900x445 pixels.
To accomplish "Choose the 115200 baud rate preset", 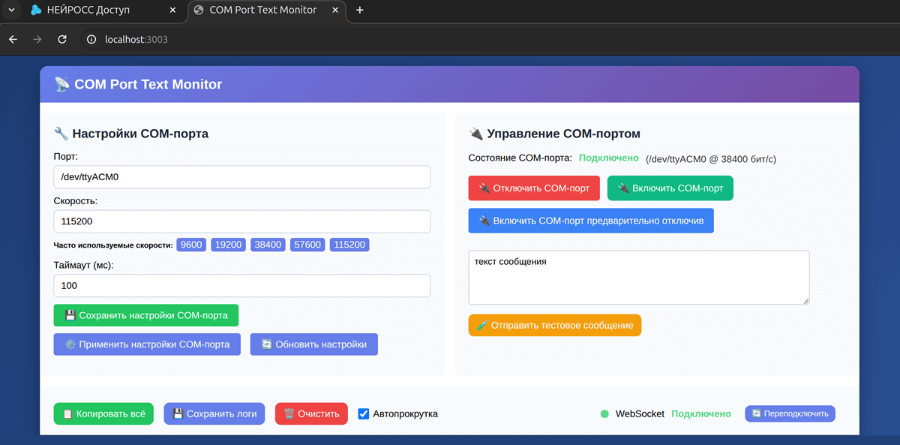I will (350, 245).
